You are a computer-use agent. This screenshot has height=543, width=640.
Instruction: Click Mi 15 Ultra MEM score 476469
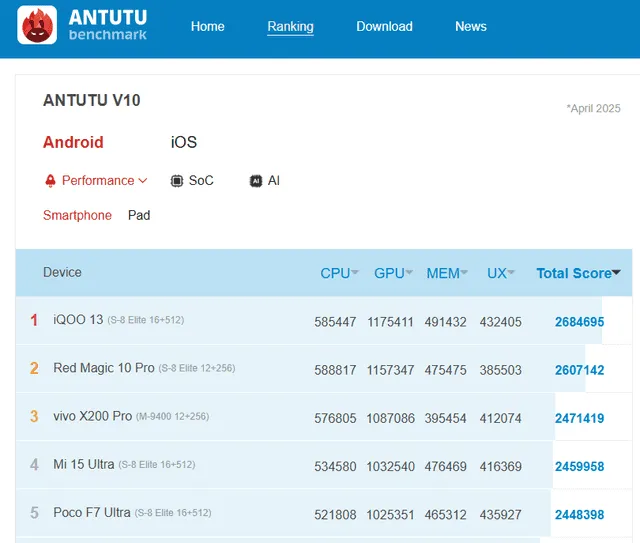click(445, 467)
